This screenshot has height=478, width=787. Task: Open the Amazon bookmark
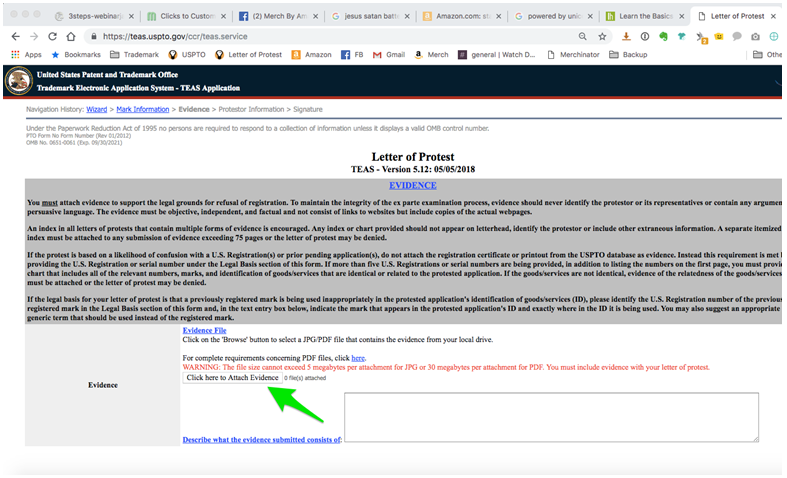[311, 55]
